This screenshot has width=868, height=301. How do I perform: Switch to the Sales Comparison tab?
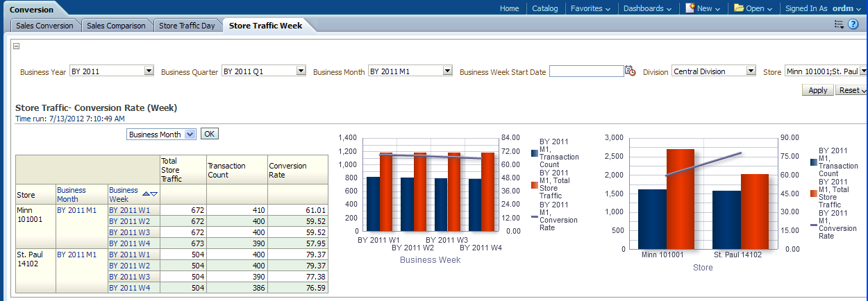[116, 26]
